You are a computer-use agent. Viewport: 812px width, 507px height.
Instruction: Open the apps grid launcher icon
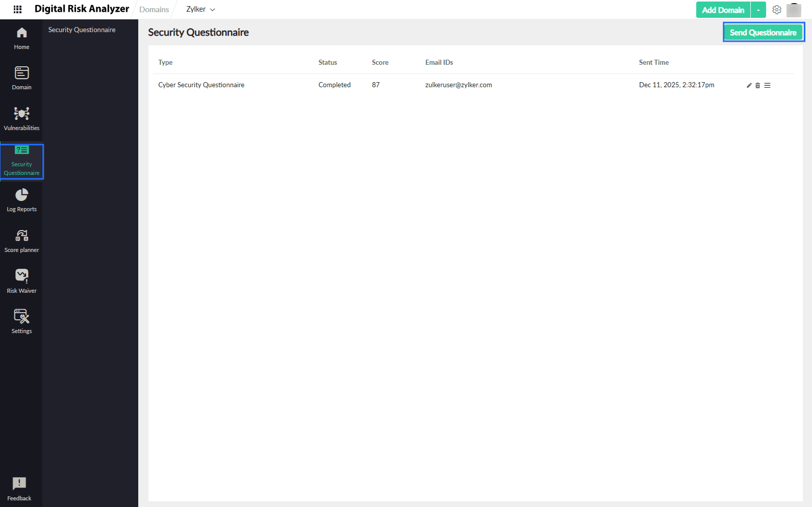pyautogui.click(x=17, y=9)
